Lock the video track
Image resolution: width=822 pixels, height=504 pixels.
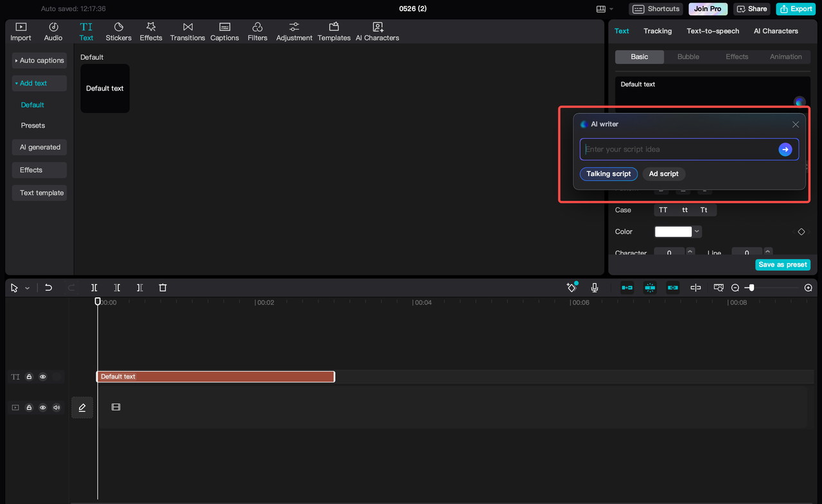coord(28,407)
